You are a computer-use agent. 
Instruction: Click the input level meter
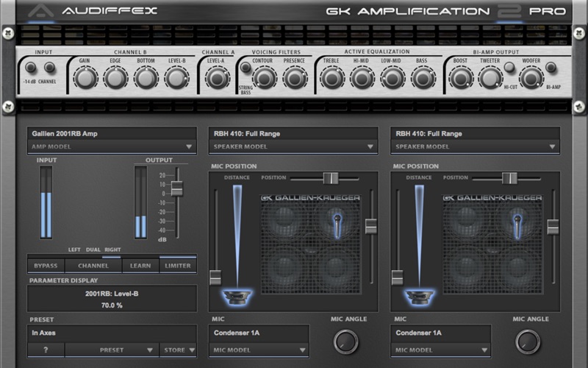tap(46, 202)
